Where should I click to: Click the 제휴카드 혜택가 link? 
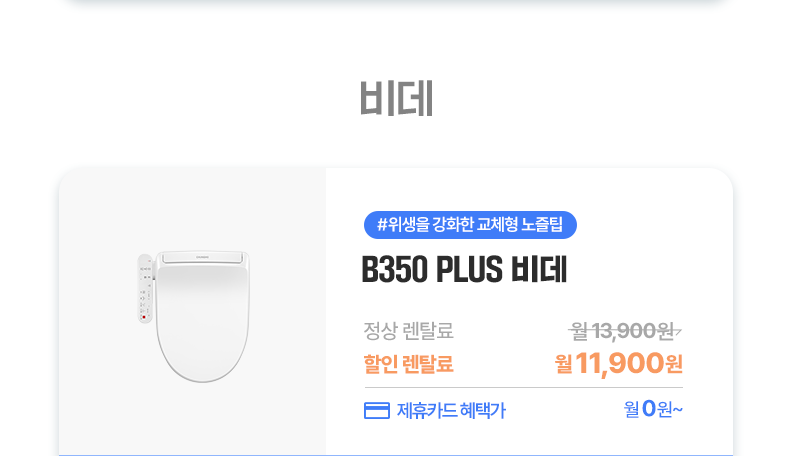pyautogui.click(x=451, y=410)
